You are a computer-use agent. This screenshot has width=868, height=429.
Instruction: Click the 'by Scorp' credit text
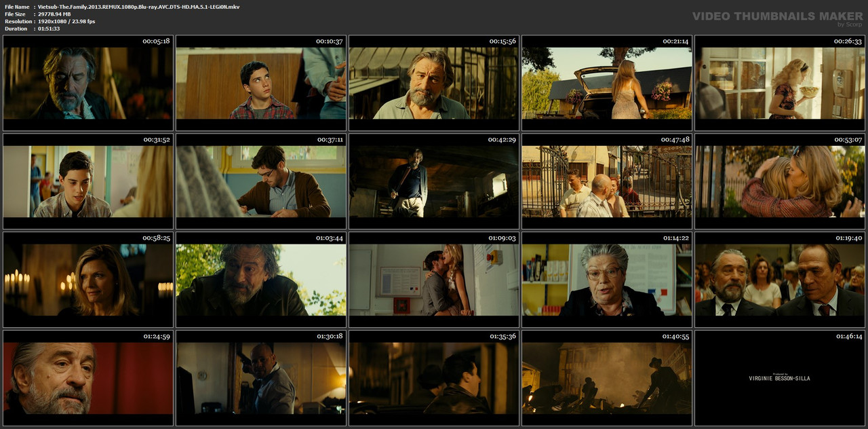click(x=850, y=25)
